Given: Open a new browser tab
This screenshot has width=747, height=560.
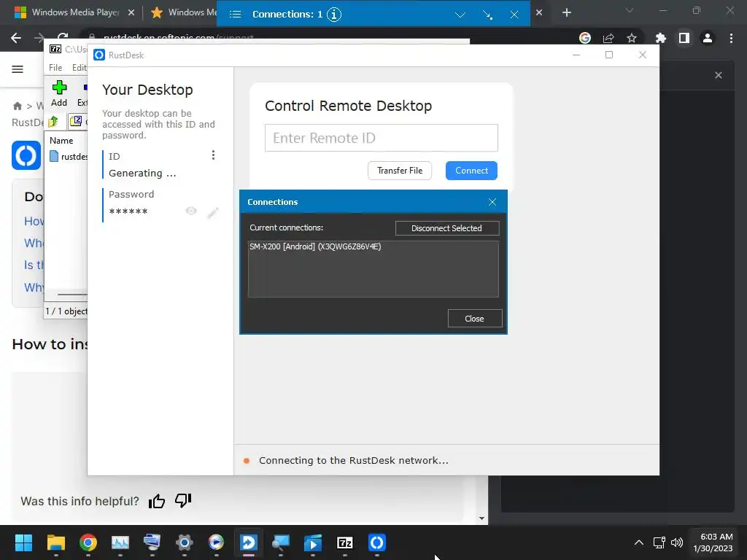Looking at the screenshot, I should 566,13.
